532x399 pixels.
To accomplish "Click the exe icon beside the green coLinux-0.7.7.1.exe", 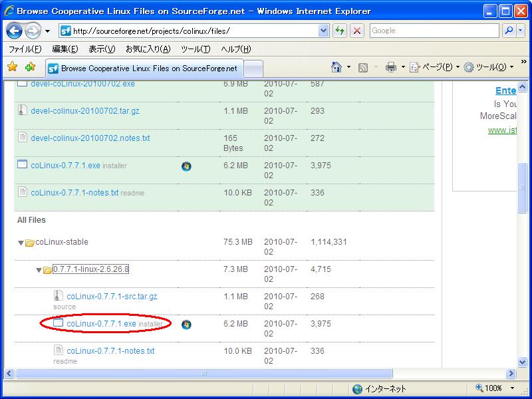I will click(x=23, y=164).
